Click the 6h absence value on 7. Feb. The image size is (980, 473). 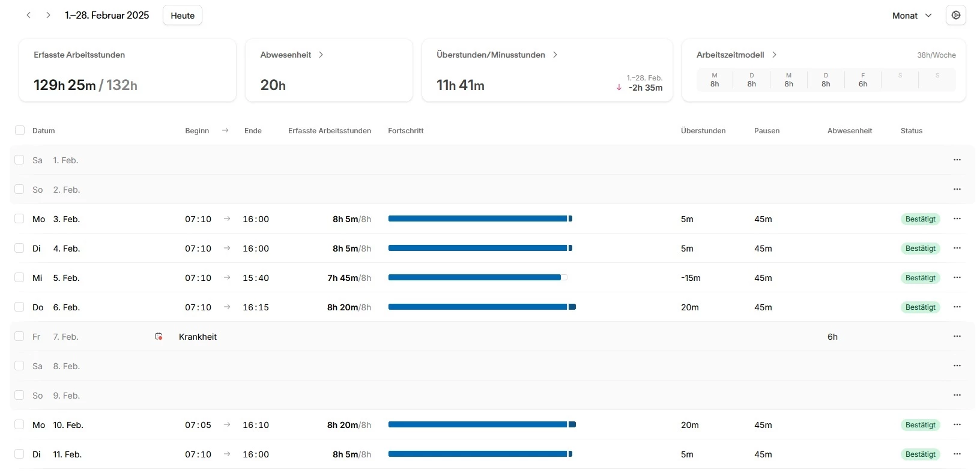click(x=832, y=337)
